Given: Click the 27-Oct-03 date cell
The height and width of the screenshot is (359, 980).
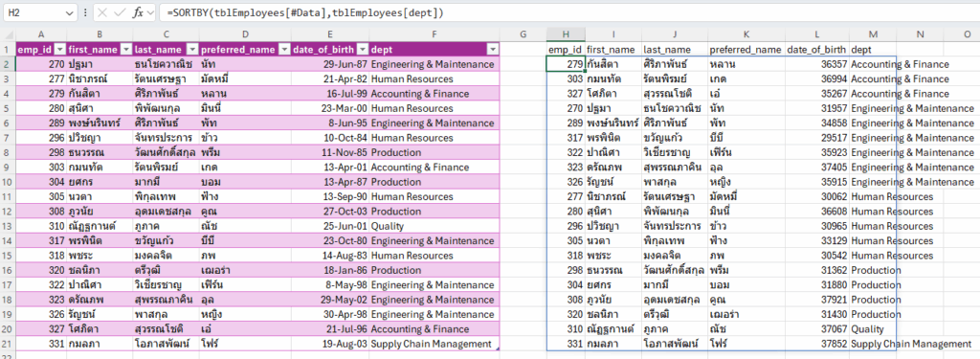Looking at the screenshot, I should coord(330,211).
